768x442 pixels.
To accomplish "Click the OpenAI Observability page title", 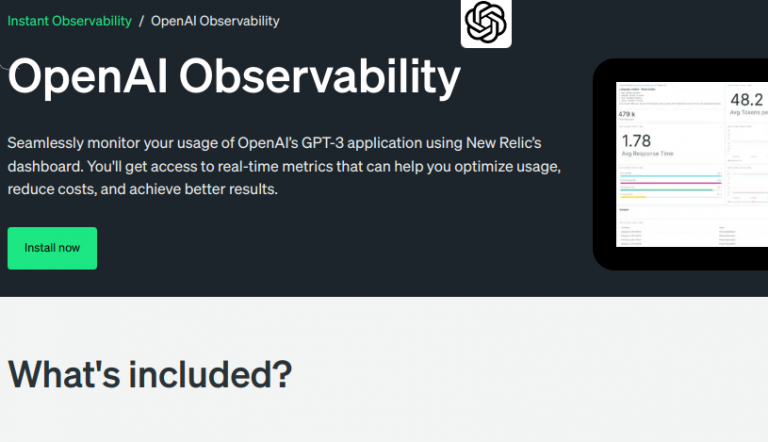I will pyautogui.click(x=234, y=77).
